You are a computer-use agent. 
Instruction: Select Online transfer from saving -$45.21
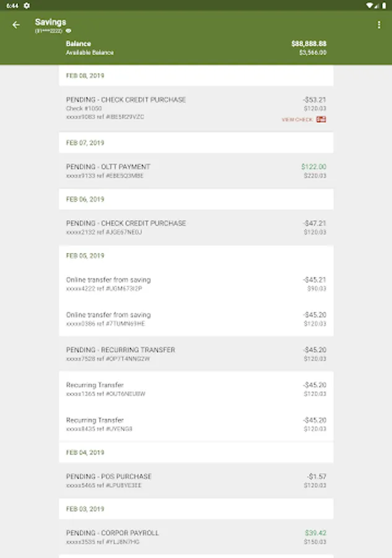coord(196,284)
